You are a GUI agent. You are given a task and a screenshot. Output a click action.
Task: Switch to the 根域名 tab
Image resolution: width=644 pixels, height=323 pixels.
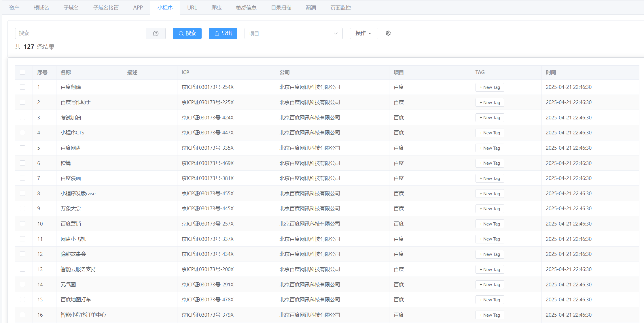(41, 8)
